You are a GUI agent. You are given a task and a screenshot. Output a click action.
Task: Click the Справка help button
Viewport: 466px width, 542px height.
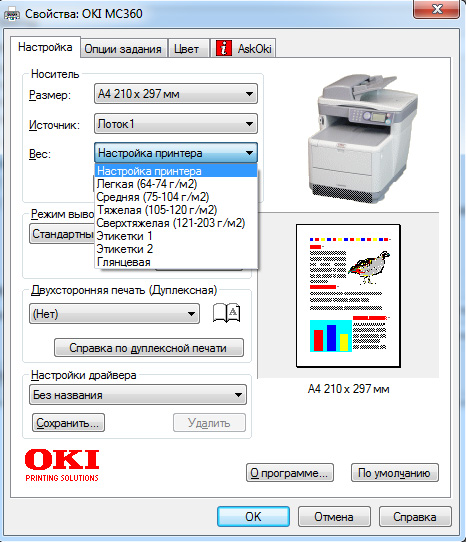tap(415, 517)
